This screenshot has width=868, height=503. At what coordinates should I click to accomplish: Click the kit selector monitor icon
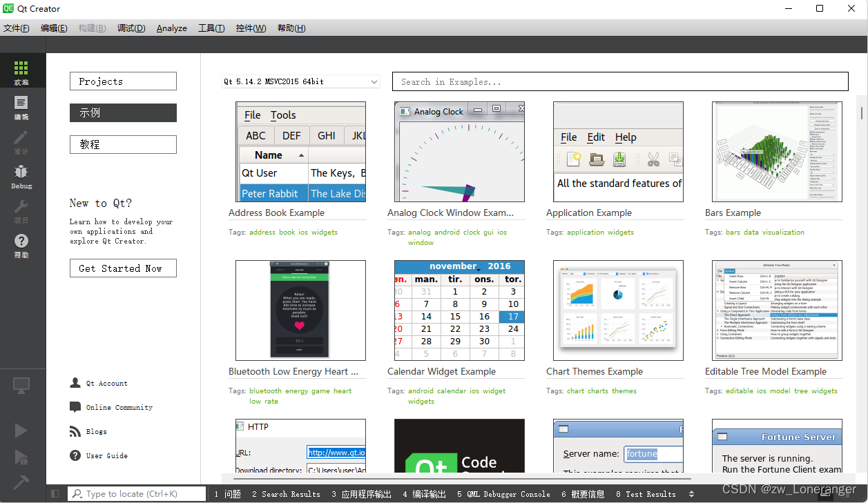click(x=21, y=386)
